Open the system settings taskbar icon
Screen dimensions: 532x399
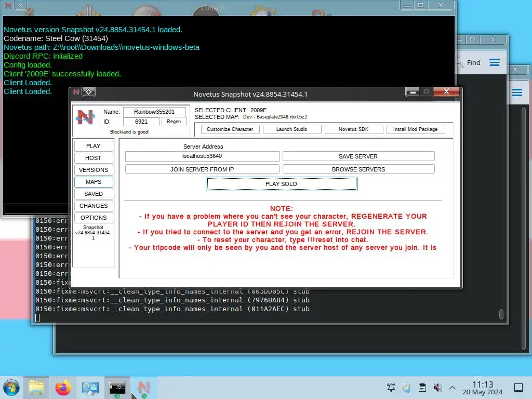tap(90, 388)
